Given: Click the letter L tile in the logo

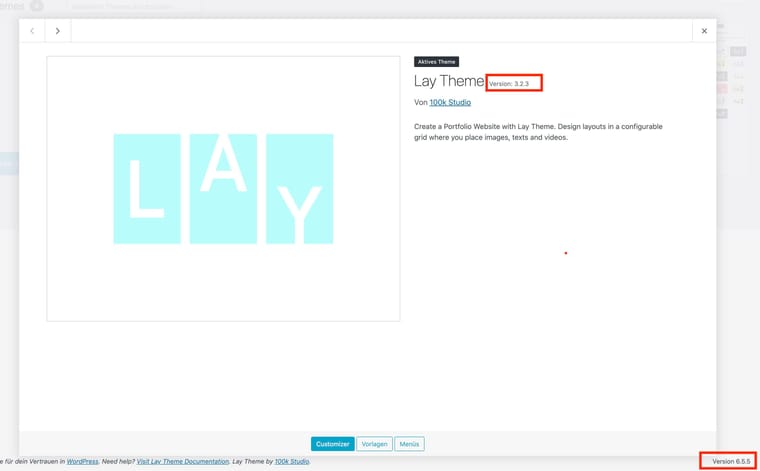Looking at the screenshot, I should click(147, 189).
